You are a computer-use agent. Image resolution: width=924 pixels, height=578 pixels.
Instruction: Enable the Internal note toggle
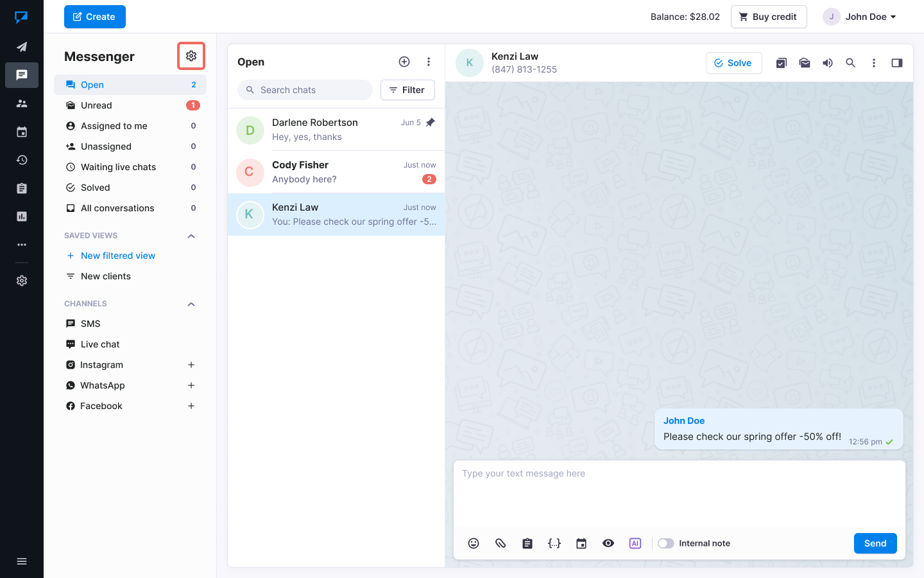point(666,543)
